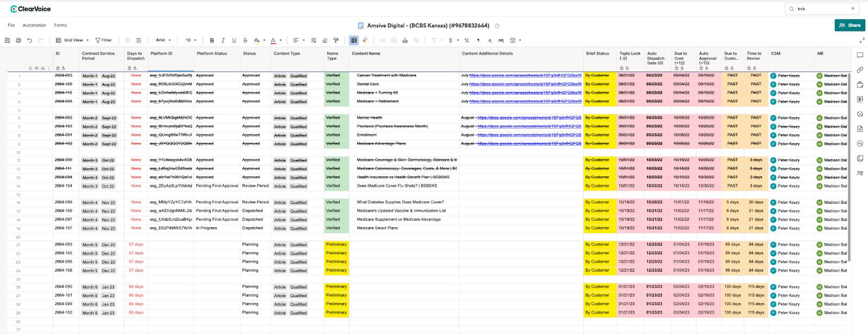Toggle underline formatting
This screenshot has width=868, height=334.
point(234,40)
